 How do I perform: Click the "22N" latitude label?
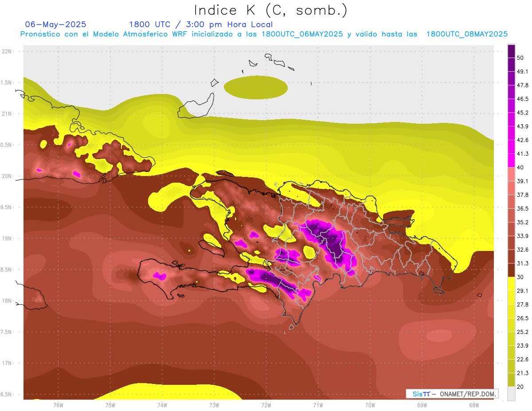coord(8,51)
